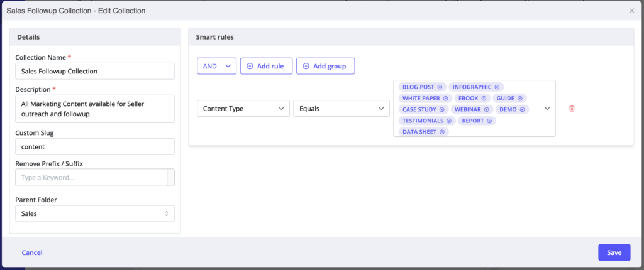Open the AND operator dropdown
The image size is (644, 270).
click(216, 66)
